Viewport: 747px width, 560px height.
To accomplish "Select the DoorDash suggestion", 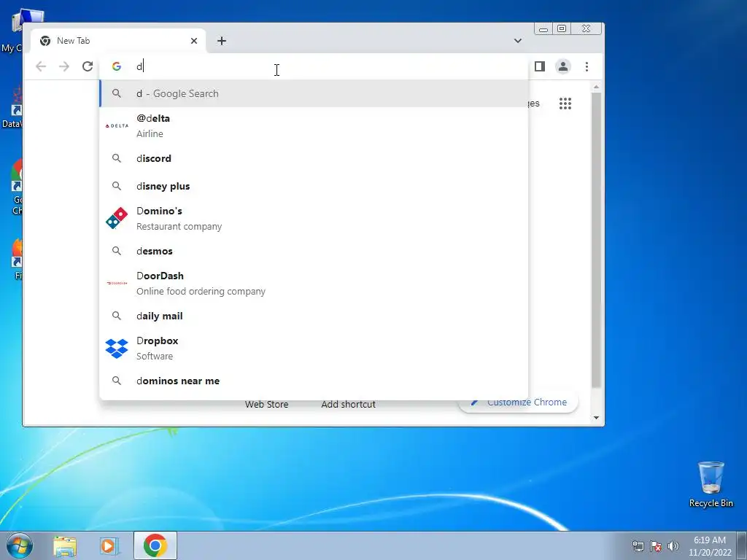I will tap(314, 284).
